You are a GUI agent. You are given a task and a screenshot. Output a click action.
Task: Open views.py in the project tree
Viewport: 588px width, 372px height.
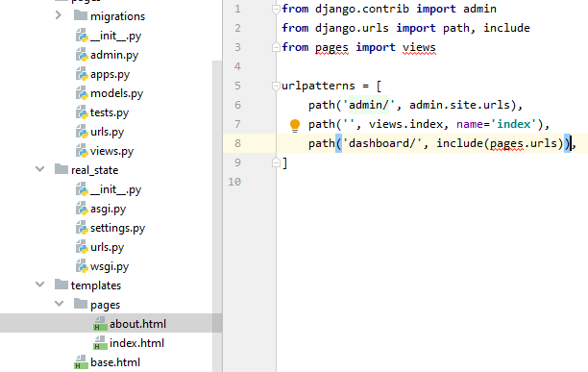click(111, 151)
